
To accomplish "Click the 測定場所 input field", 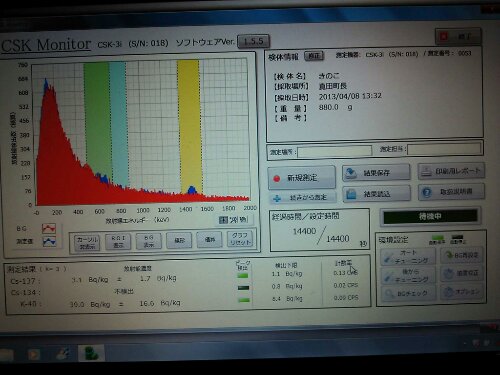I will coord(335,151).
